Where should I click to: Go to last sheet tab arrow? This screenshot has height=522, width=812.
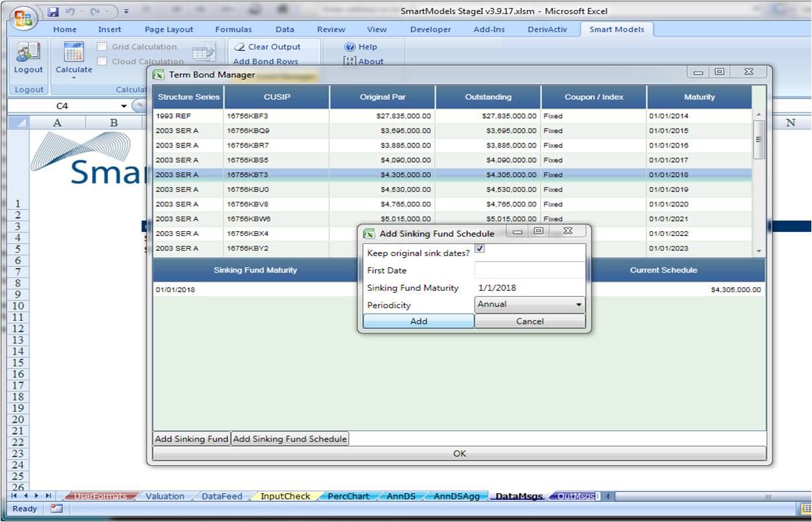48,496
